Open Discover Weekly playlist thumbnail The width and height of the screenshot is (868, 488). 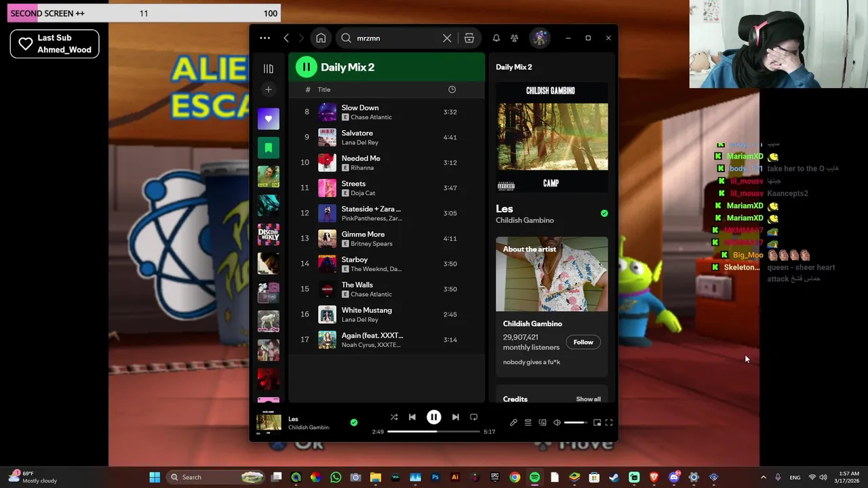tap(269, 235)
